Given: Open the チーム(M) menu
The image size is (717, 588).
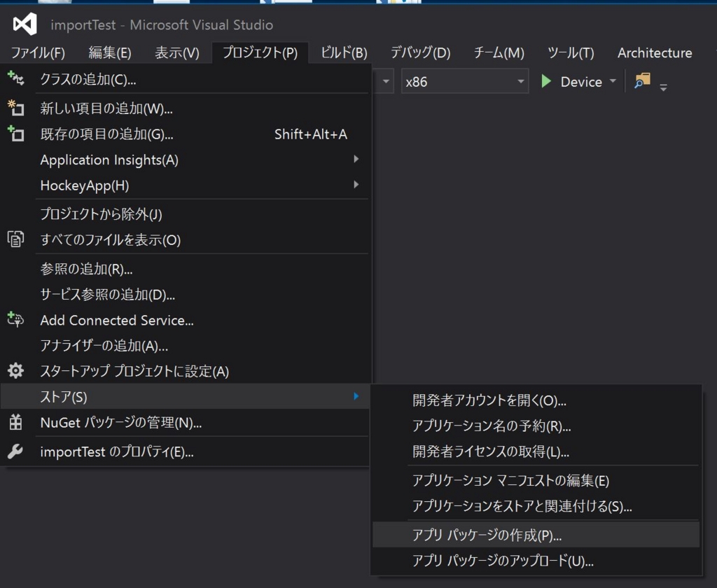Looking at the screenshot, I should click(499, 52).
